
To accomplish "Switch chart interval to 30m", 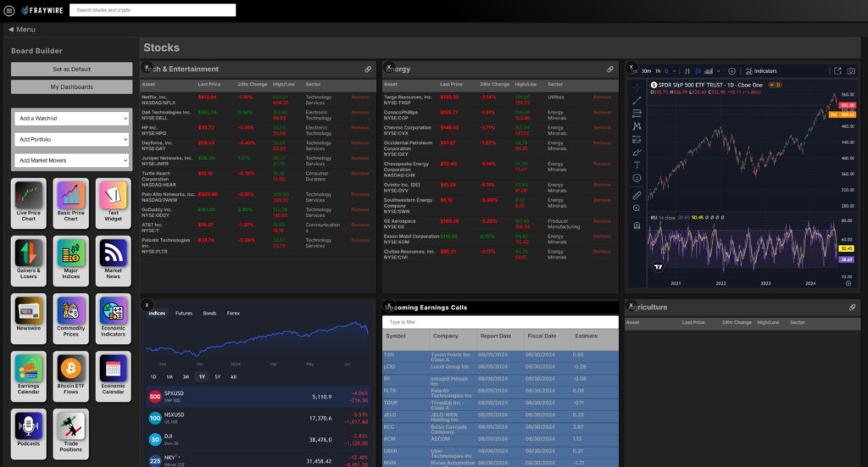I will [646, 71].
